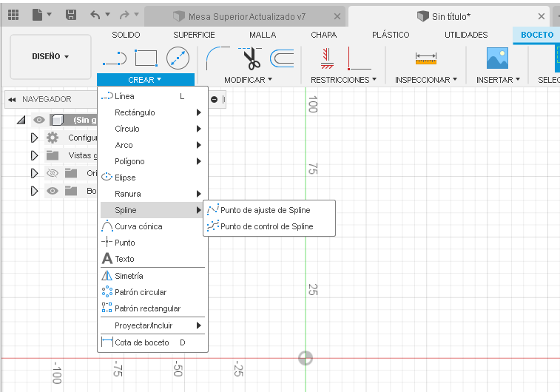Choose Línea from the Crear menu
The height and width of the screenshot is (392, 560).
(153, 96)
